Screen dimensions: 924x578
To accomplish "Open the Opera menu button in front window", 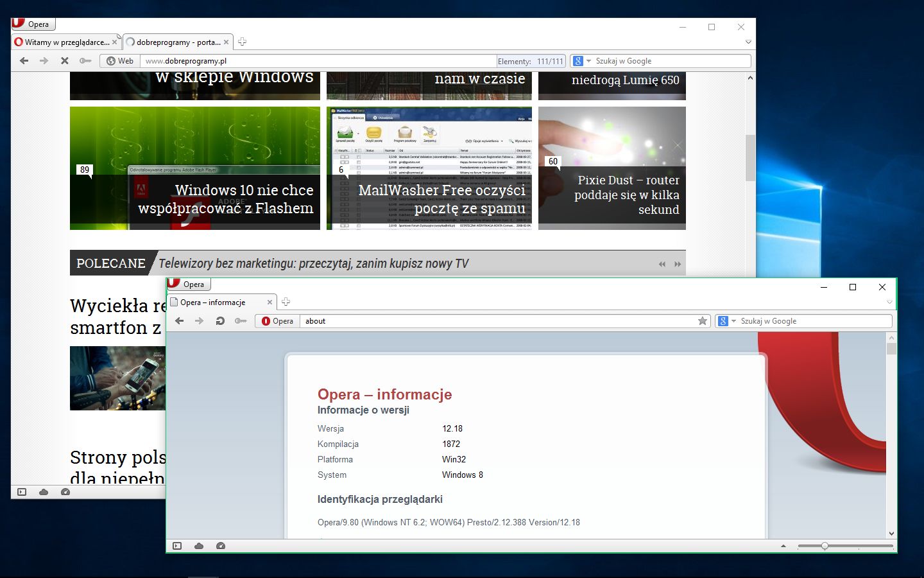I will click(x=188, y=284).
